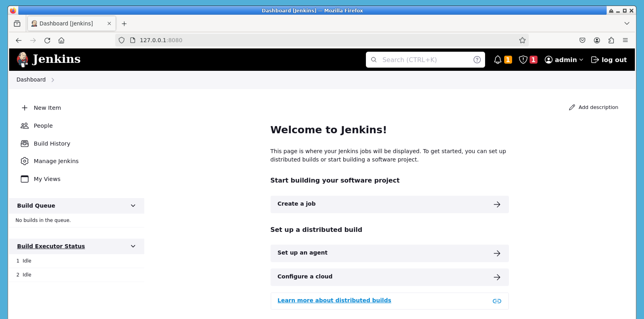The image size is (644, 319).
Task: Click the tracking protection shield icon
Action: [x=122, y=40]
